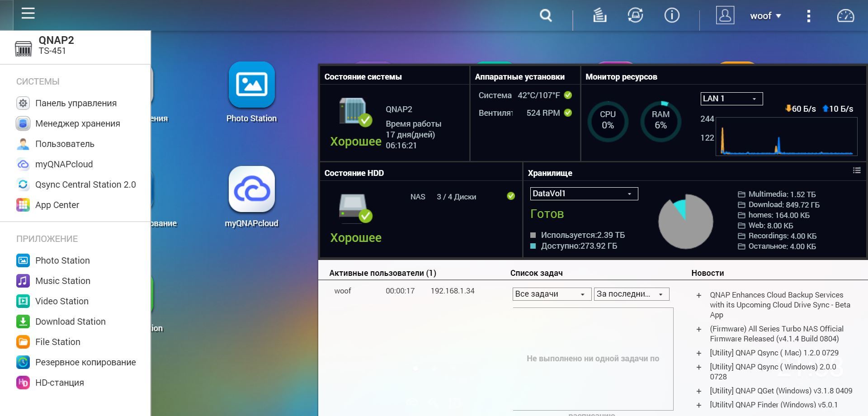Open the LAN 1 interface dropdown
This screenshot has width=868, height=416.
coord(731,99)
